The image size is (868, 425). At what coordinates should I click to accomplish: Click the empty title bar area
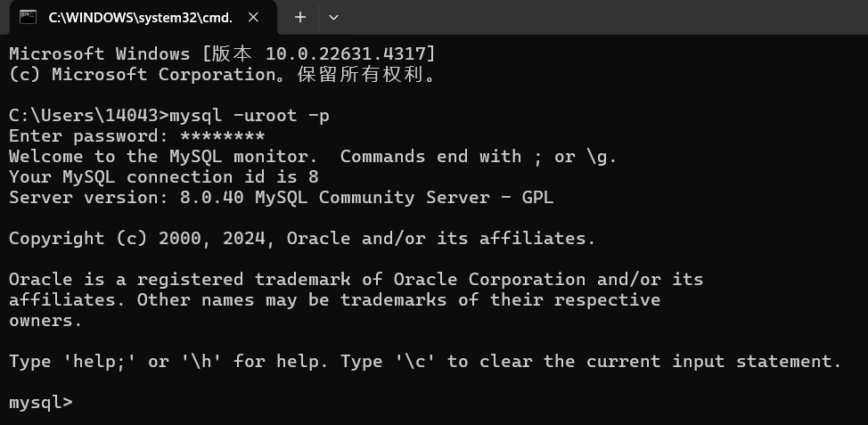pos(603,17)
